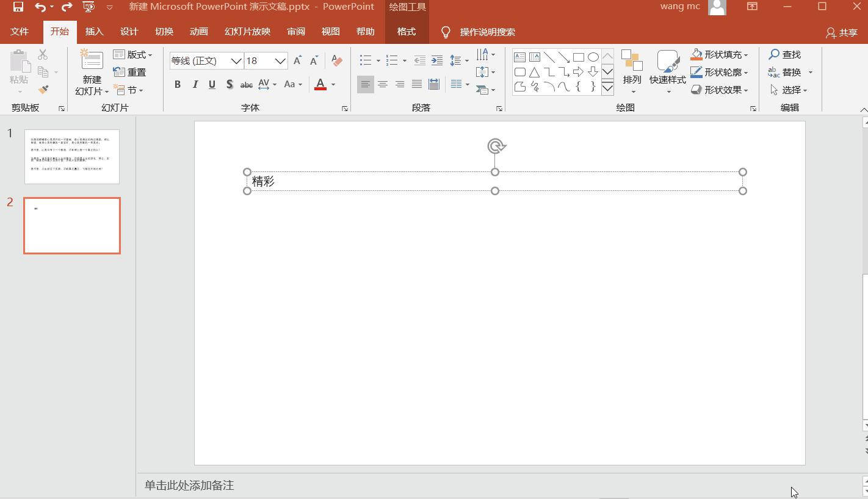Open the Animations tab
This screenshot has width=868, height=499.
tap(198, 32)
